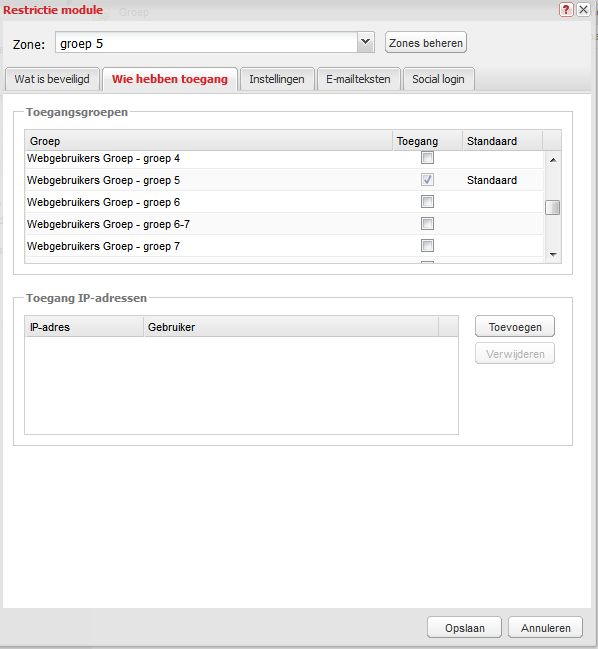This screenshot has height=649, width=598.
Task: Uncheck Toegang for groep 5
Action: pyautogui.click(x=427, y=180)
